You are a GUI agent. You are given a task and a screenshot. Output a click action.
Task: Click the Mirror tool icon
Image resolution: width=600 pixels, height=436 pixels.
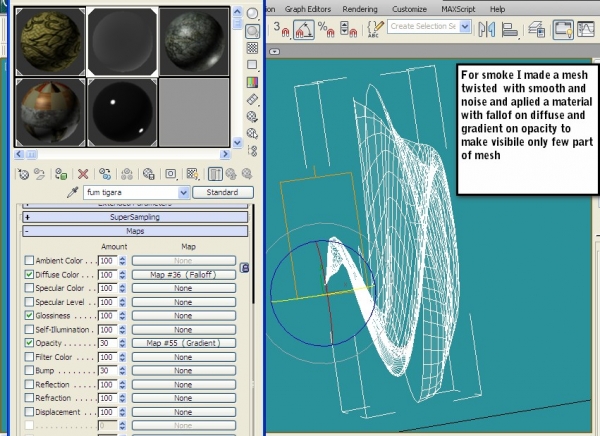[x=487, y=29]
